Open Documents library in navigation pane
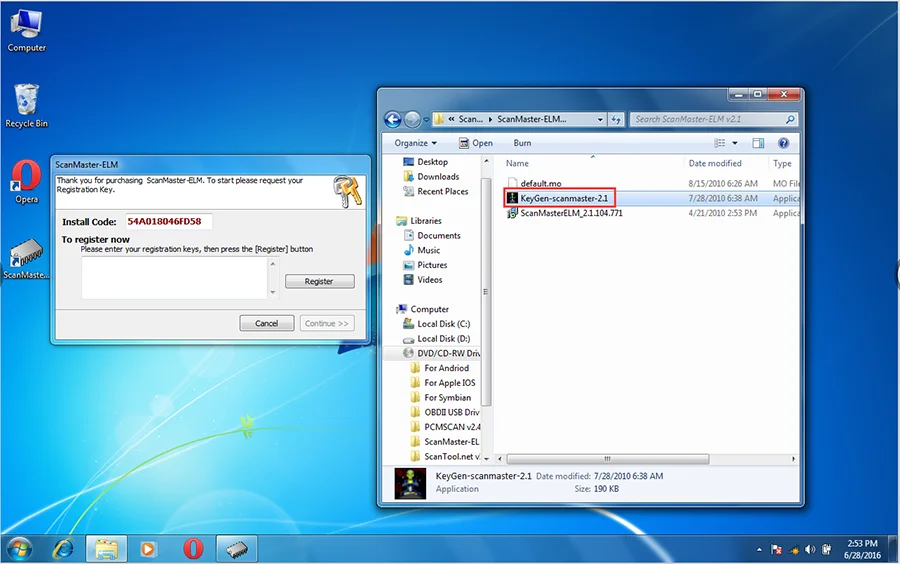The image size is (900, 564). tap(438, 236)
